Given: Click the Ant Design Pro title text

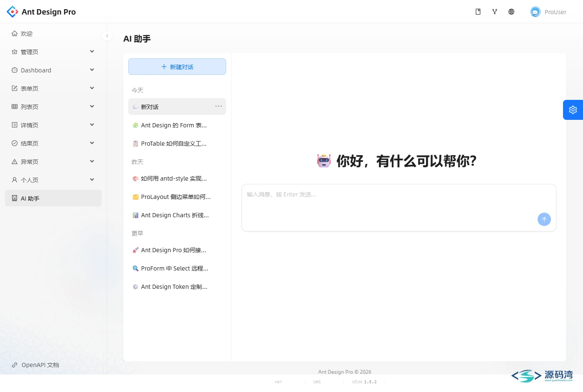Looking at the screenshot, I should [x=49, y=12].
